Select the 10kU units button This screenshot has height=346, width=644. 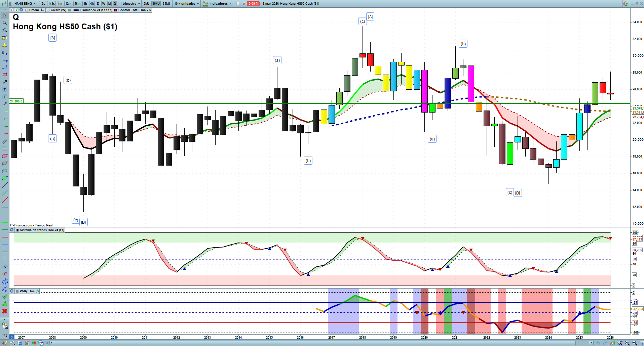pyautogui.click(x=156, y=4)
